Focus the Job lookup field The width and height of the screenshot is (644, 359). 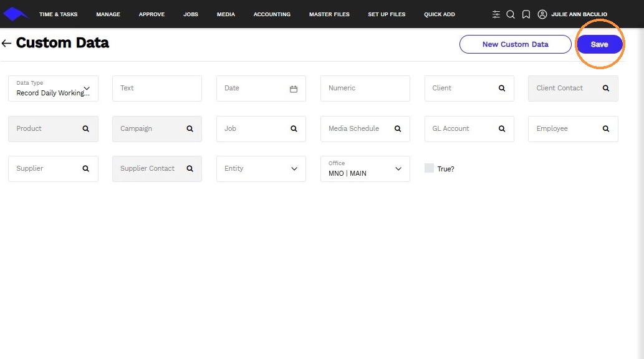261,128
